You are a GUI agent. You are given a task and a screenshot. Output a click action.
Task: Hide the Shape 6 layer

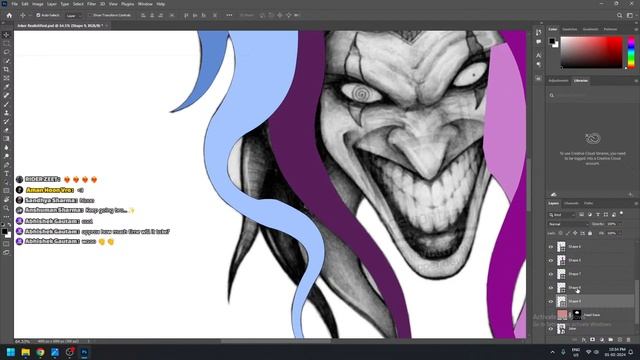coord(551,288)
